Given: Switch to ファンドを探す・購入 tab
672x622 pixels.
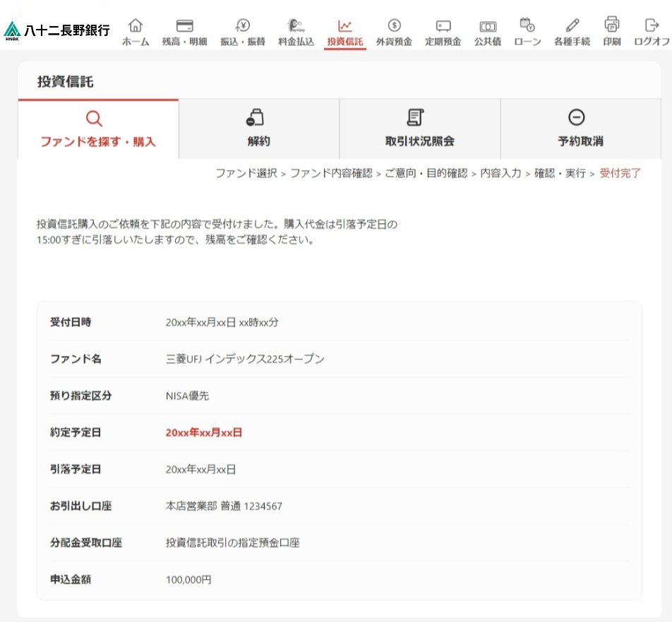Looking at the screenshot, I should (98, 129).
